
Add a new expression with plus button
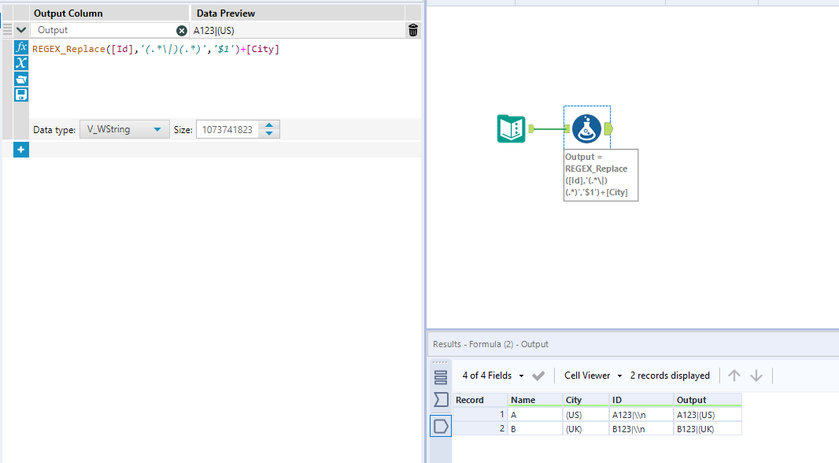(21, 150)
